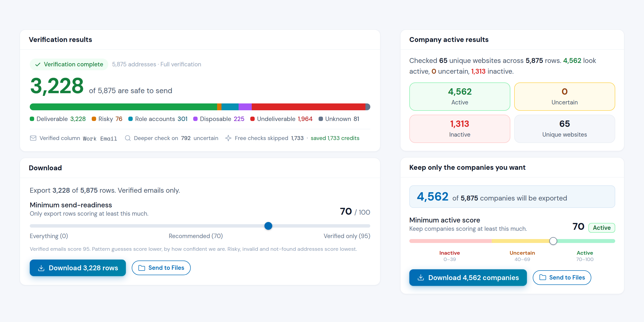Click the saved 1,733 credits text
Viewport: 644px width, 322px height.
(x=335, y=138)
